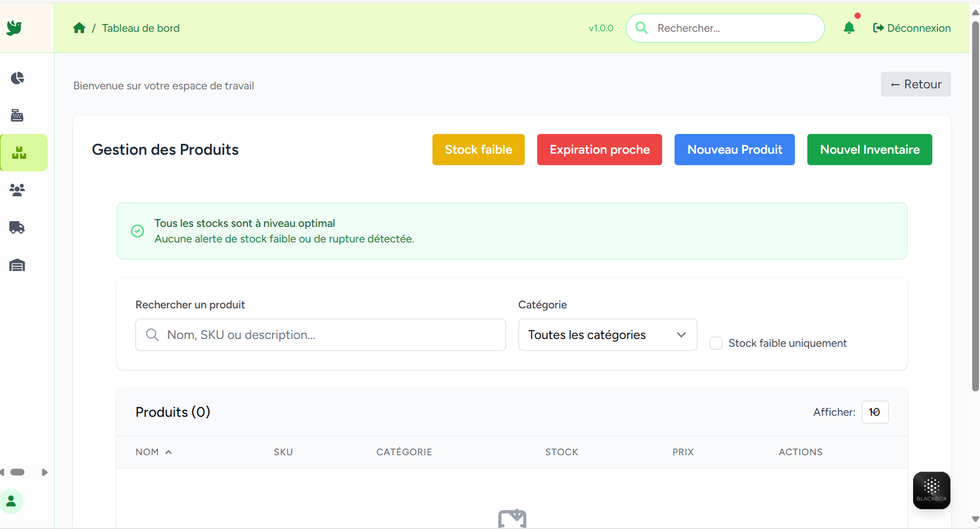This screenshot has height=529, width=980.
Task: Select the products boxes sidebar icon
Action: (20, 153)
